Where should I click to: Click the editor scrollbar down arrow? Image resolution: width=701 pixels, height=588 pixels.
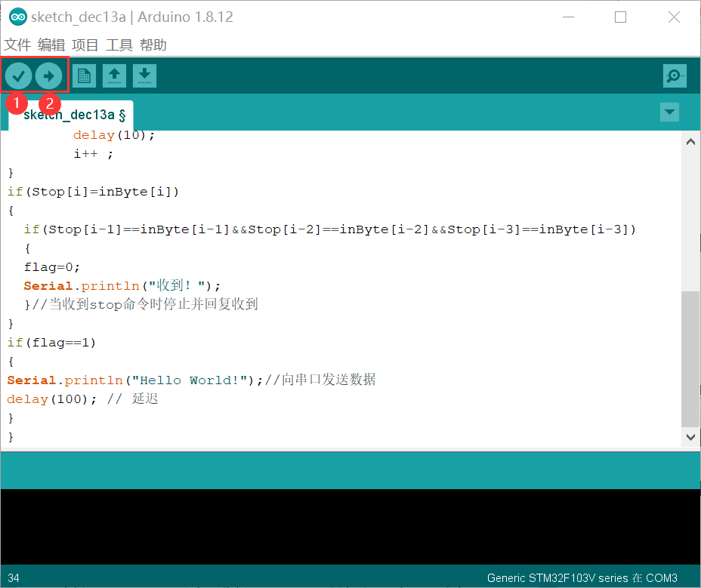[x=690, y=437]
